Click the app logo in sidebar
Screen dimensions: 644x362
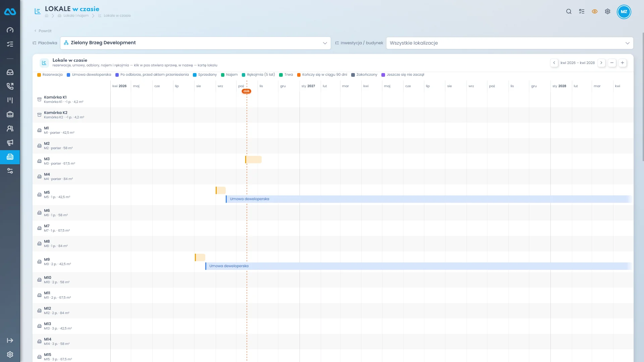tap(10, 12)
